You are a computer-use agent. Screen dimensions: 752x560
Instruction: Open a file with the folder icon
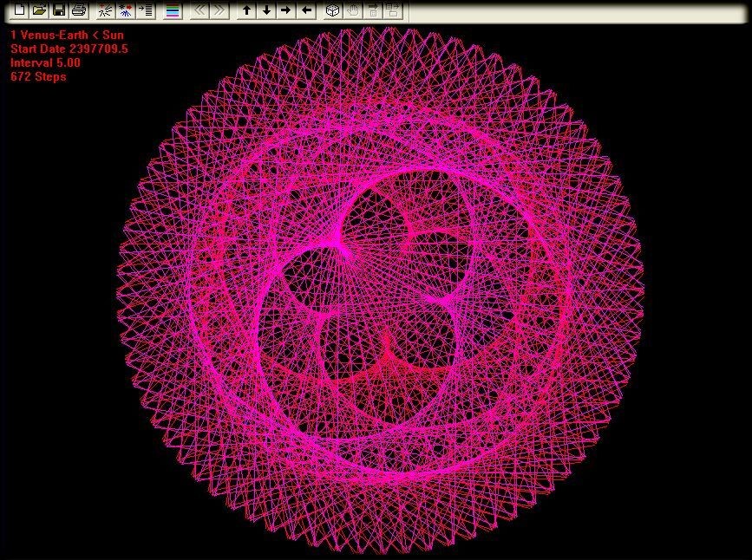coord(39,10)
